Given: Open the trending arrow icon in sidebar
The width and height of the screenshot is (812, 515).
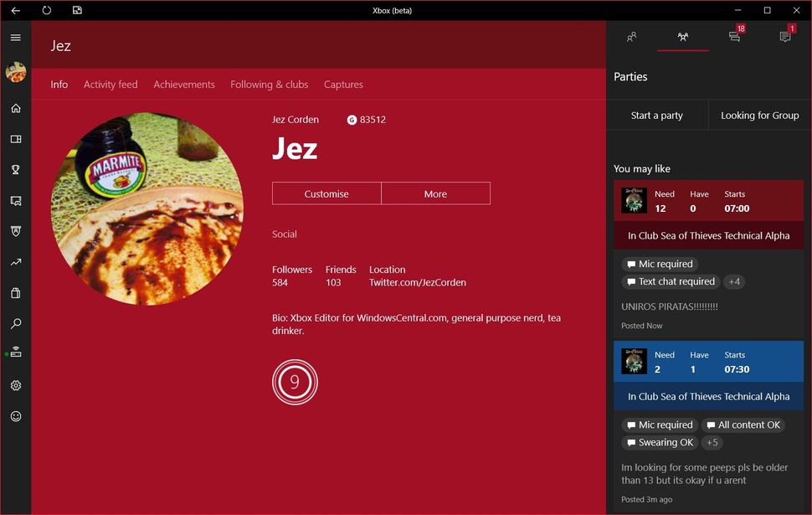Looking at the screenshot, I should click(x=15, y=261).
